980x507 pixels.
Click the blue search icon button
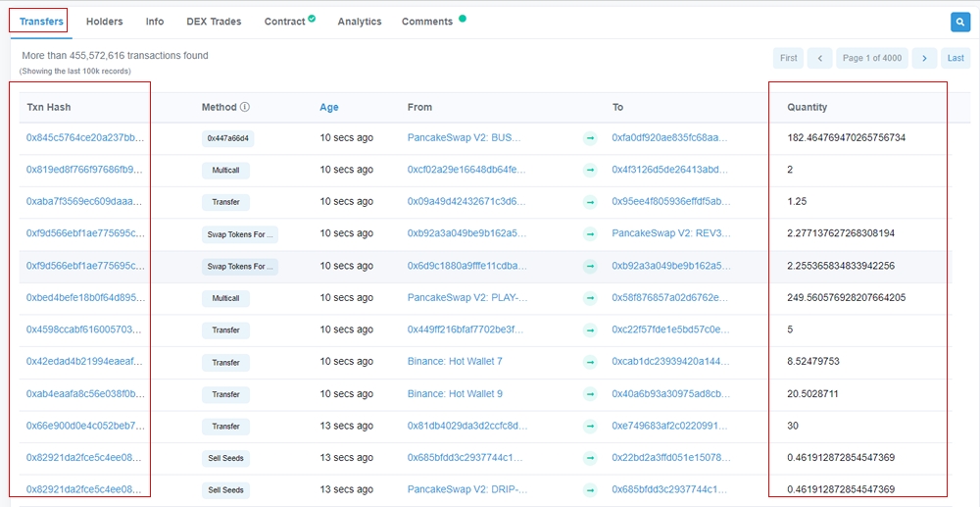pos(959,22)
